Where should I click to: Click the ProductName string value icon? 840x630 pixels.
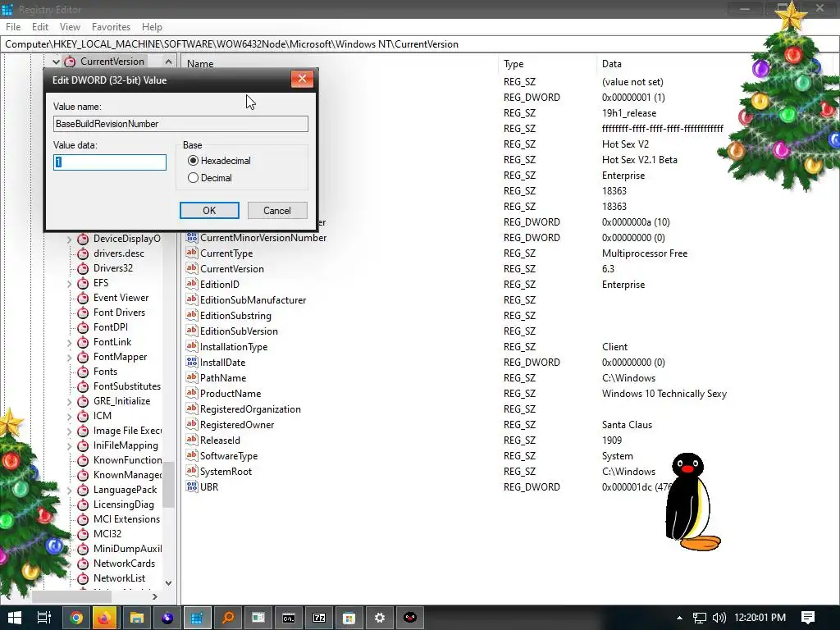[192, 393]
